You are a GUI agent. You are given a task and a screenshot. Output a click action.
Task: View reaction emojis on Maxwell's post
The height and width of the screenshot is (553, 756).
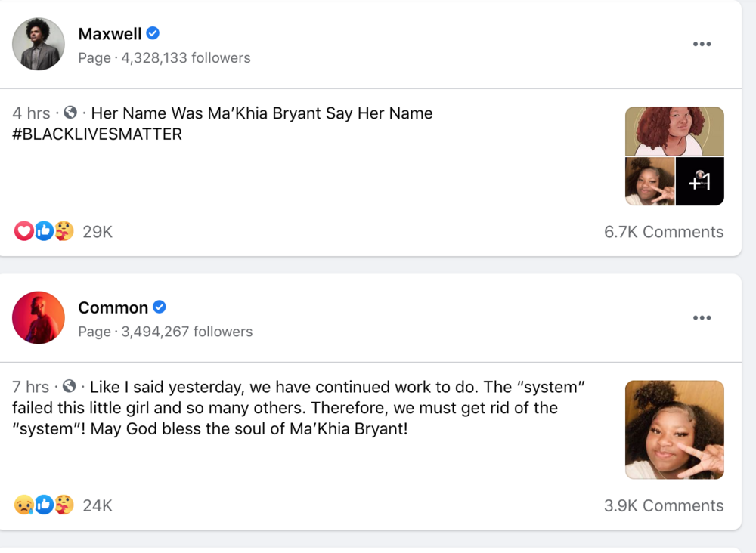pyautogui.click(x=45, y=231)
